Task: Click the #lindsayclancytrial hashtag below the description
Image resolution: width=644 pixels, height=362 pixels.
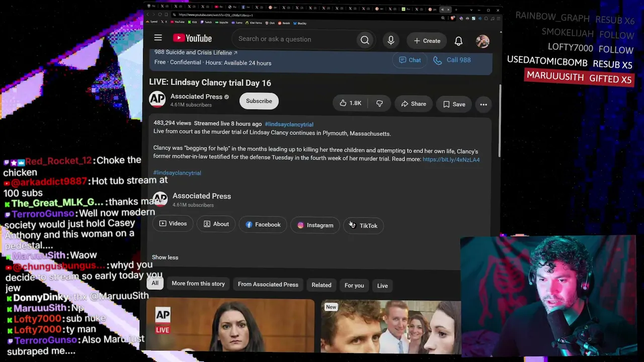Action: (x=177, y=173)
